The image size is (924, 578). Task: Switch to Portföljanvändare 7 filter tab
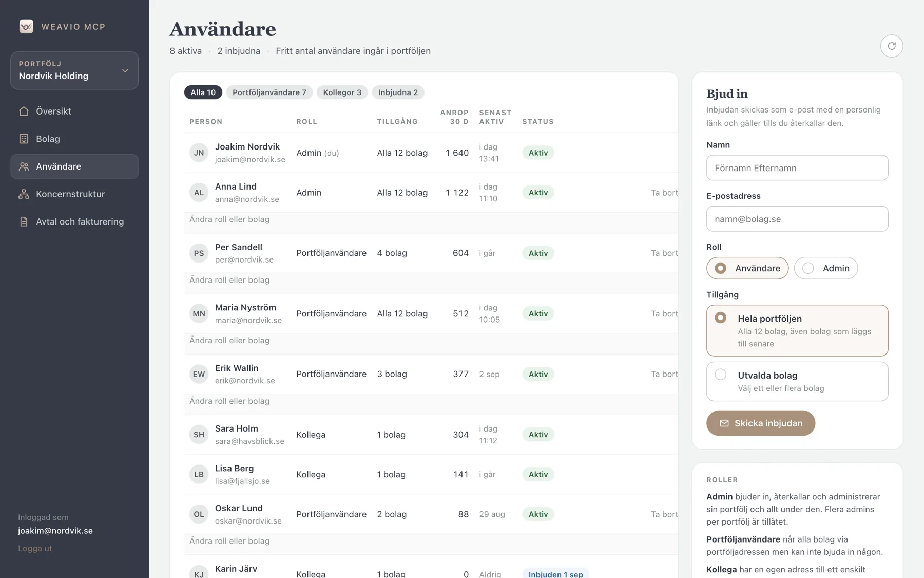tap(269, 92)
